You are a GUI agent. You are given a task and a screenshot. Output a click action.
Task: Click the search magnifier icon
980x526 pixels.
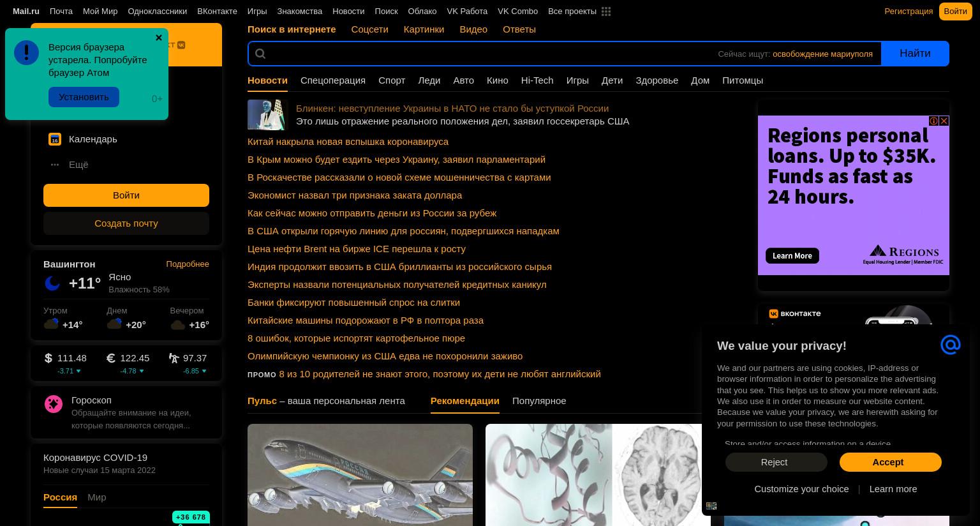[x=260, y=54]
